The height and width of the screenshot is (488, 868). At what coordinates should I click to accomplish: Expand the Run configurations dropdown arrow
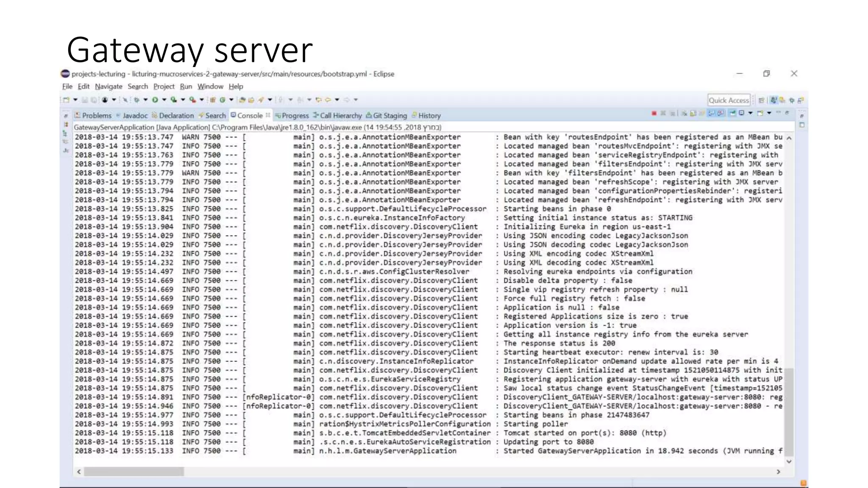[x=164, y=100]
